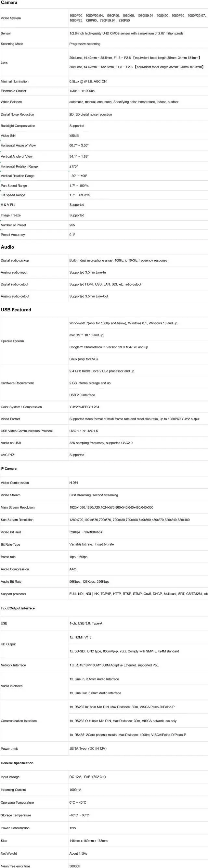Click the Number of Preset value 255
The width and height of the screenshot is (208, 868).
(72, 225)
